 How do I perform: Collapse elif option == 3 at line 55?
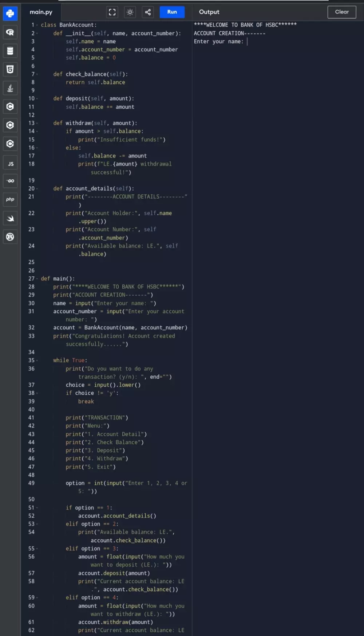[x=37, y=549]
